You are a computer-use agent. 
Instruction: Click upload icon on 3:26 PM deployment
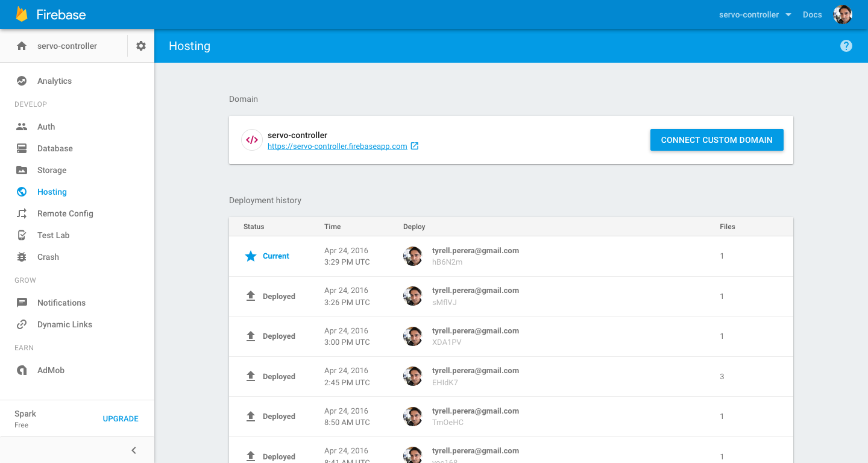tap(251, 296)
